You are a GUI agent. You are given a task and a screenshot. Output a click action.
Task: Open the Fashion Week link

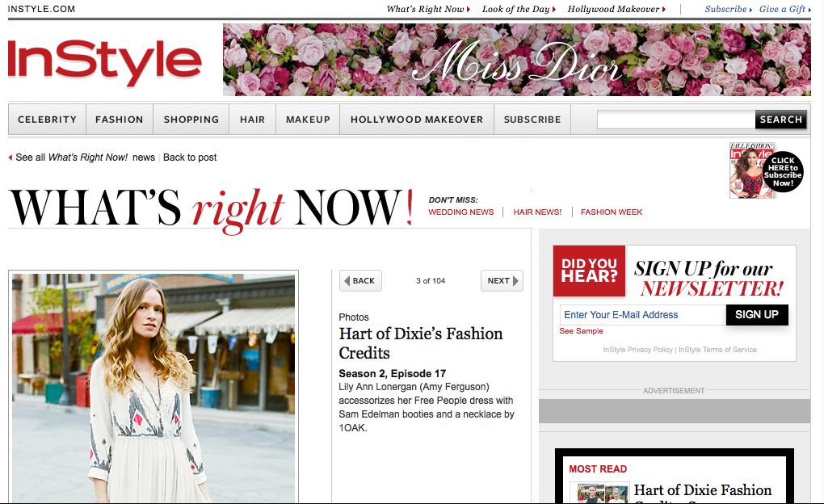612,212
